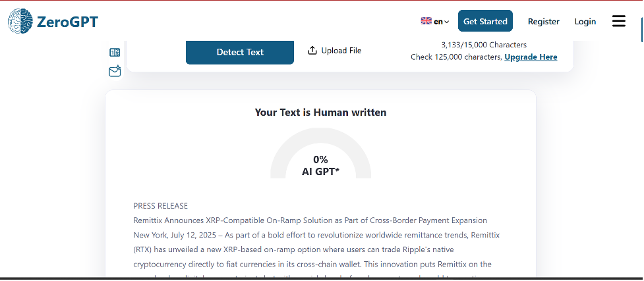
Task: Open the Register page link
Action: (543, 22)
